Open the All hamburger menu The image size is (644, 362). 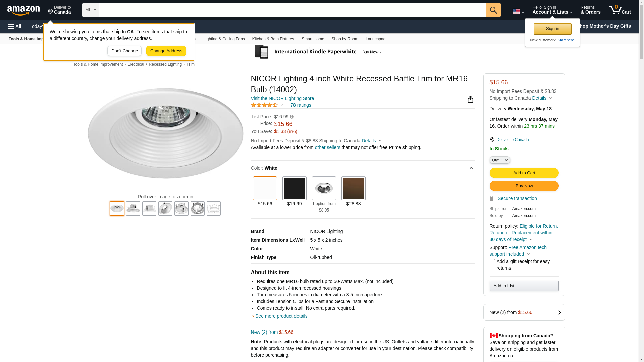click(x=15, y=26)
